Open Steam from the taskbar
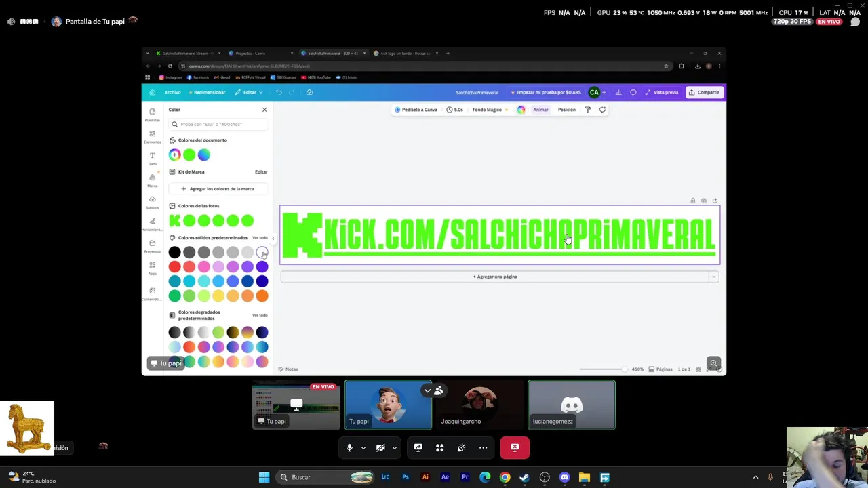The image size is (868, 488). click(x=524, y=477)
